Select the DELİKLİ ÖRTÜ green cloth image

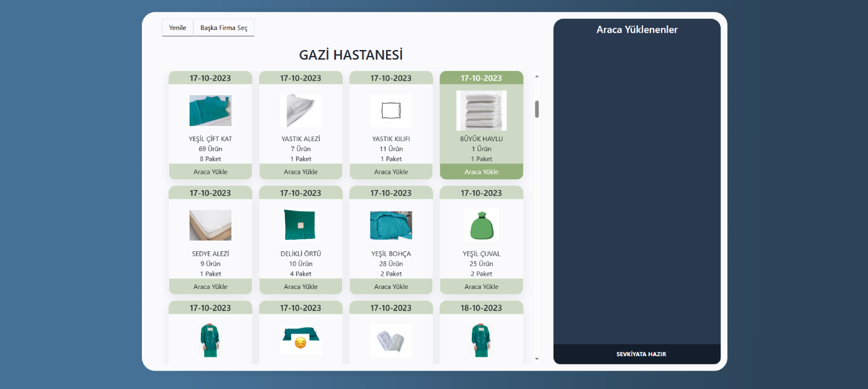301,225
